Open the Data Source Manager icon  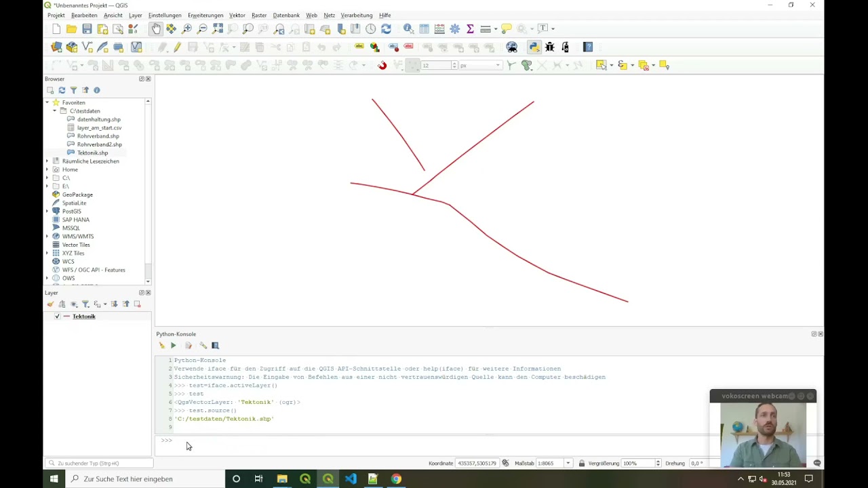point(56,47)
